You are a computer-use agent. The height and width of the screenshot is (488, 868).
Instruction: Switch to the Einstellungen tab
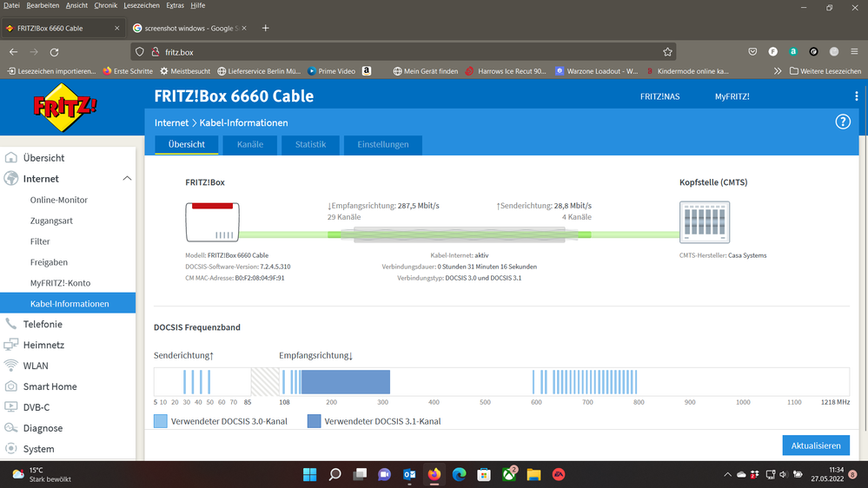pyautogui.click(x=383, y=144)
